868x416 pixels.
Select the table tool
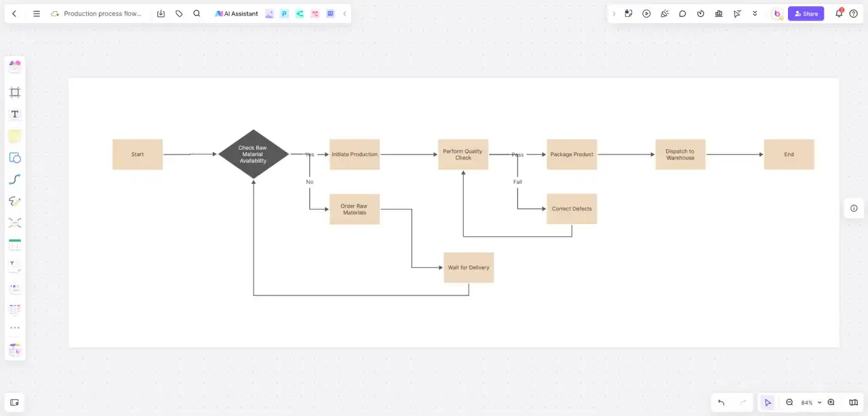(x=15, y=245)
